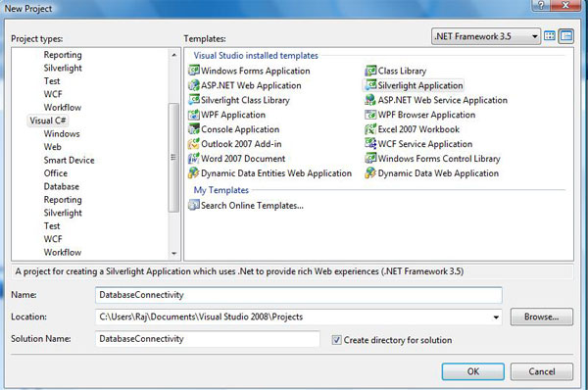This screenshot has width=588, height=390.
Task: Click the Console Application label text
Action: tap(240, 129)
